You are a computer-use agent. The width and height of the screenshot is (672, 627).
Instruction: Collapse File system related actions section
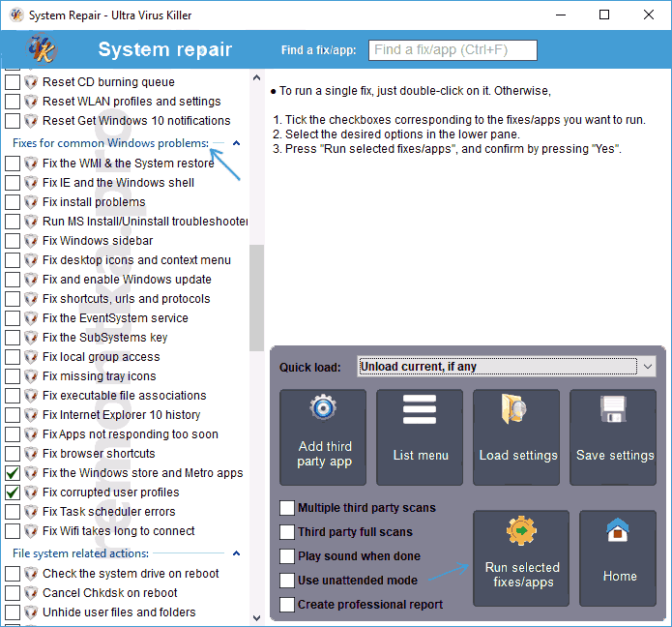coord(237,553)
